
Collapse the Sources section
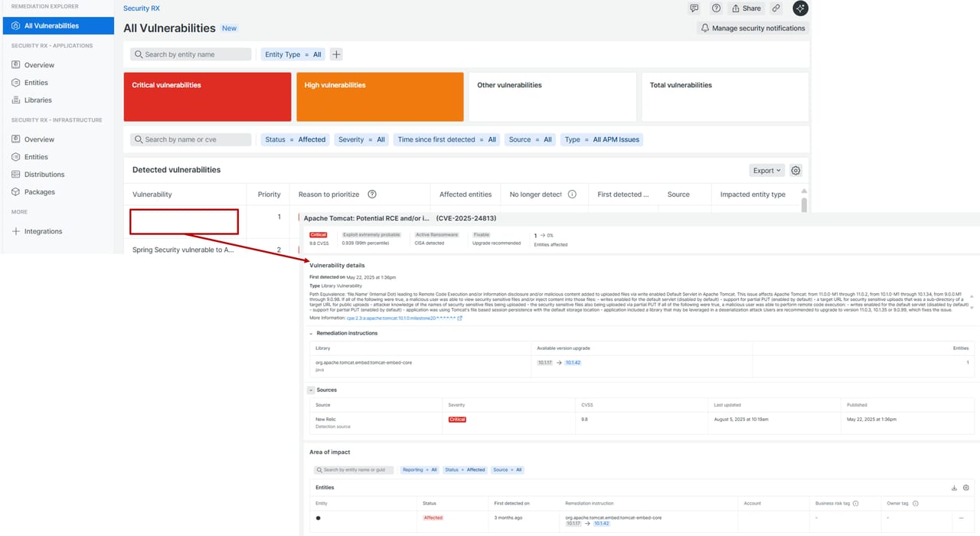(x=311, y=390)
